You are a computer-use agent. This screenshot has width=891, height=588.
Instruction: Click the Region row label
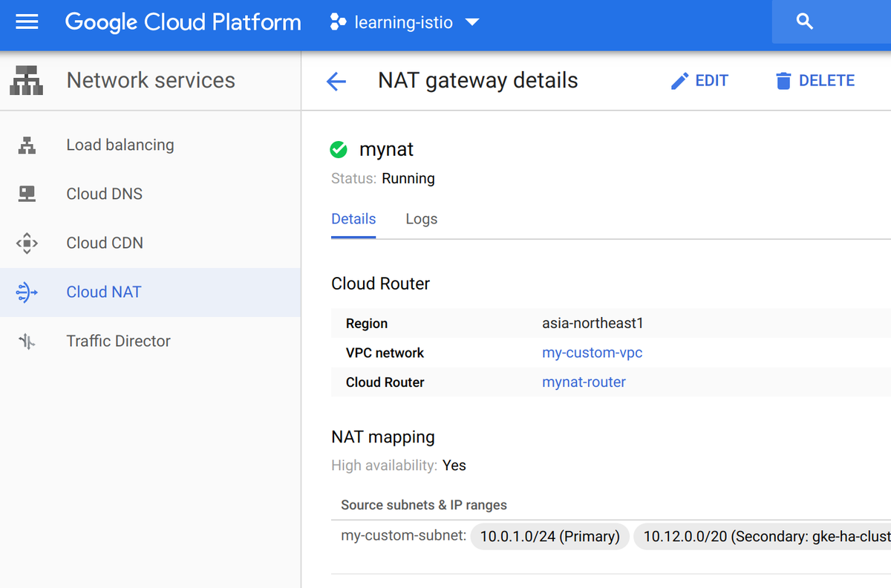pos(367,323)
